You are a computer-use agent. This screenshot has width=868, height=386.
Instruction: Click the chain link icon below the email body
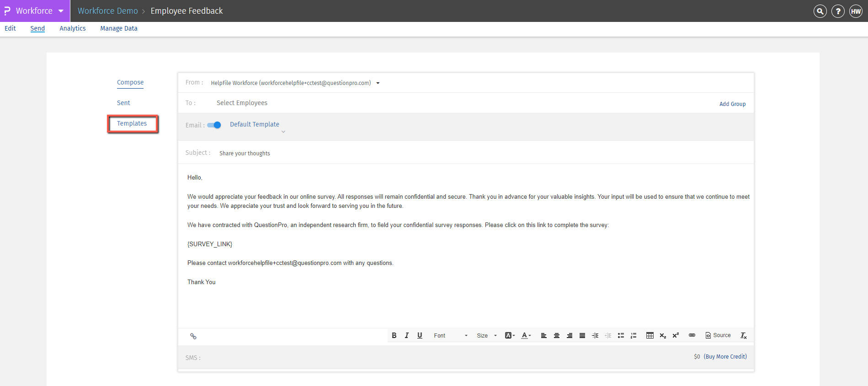(193, 336)
